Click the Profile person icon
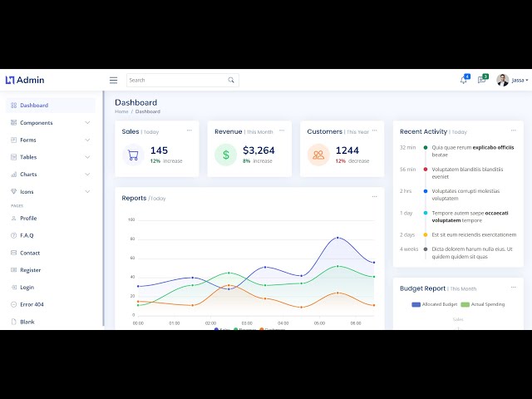This screenshot has width=532, height=399. point(13,218)
